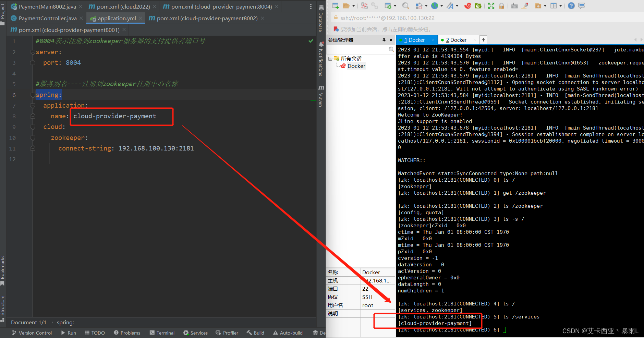Open the Problems tool window

pyautogui.click(x=127, y=333)
